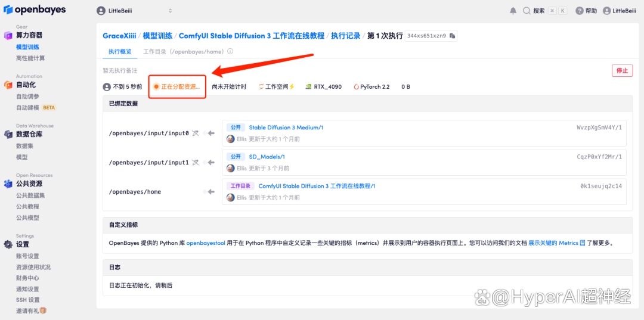Click 公开 tag on SD_Models/1 row
Viewport: 644px width, 320px height.
click(236, 157)
